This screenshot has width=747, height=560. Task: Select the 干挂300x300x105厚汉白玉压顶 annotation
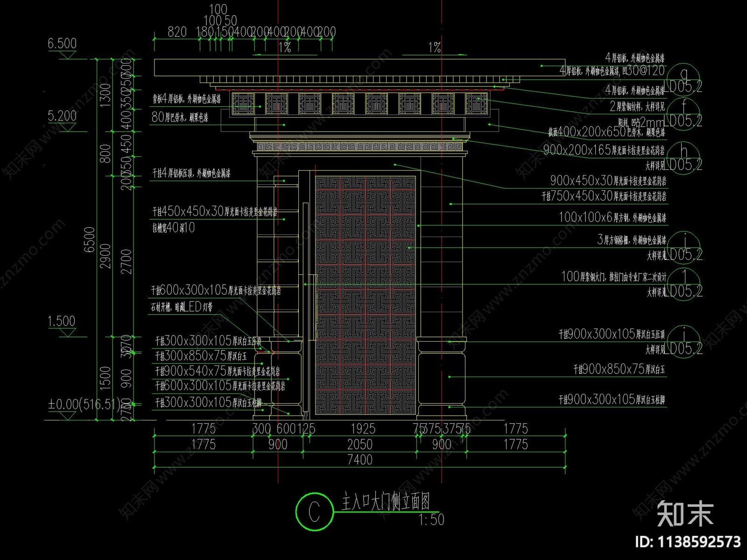209,341
